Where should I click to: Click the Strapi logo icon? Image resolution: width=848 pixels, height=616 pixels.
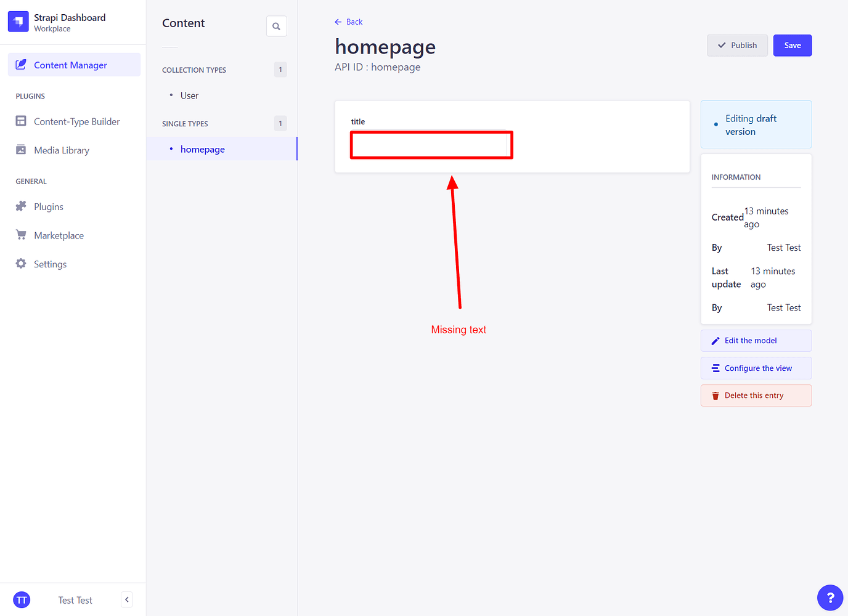(x=18, y=22)
